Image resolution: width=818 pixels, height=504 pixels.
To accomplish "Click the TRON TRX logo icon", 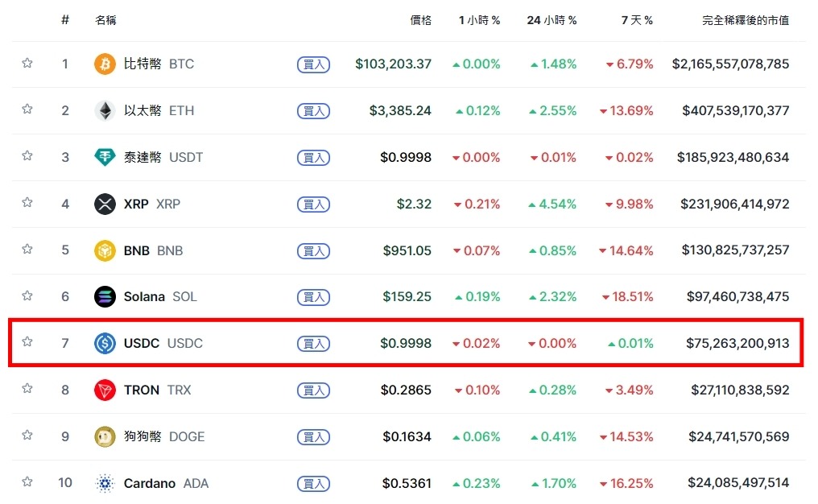I will point(104,390).
